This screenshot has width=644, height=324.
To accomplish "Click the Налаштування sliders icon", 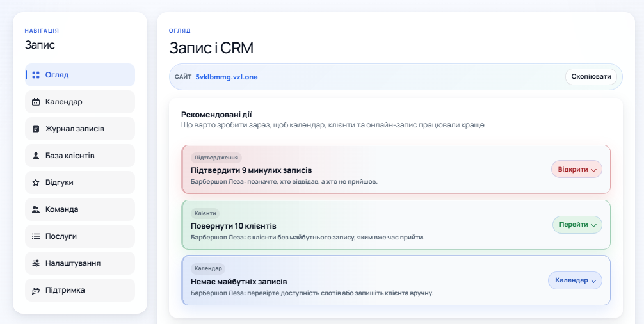I will (36, 263).
